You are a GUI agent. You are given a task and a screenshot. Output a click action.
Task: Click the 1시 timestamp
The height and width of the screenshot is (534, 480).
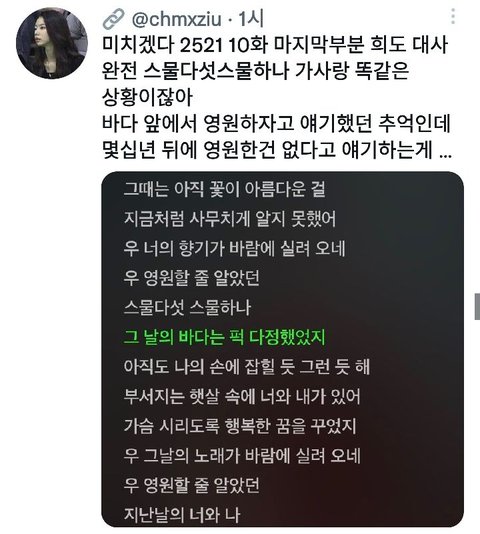click(x=251, y=19)
